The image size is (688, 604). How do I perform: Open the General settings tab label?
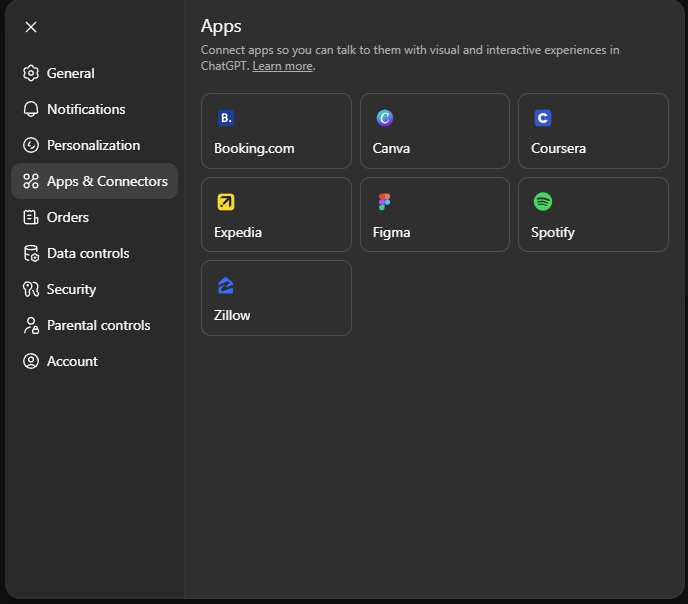coord(71,73)
